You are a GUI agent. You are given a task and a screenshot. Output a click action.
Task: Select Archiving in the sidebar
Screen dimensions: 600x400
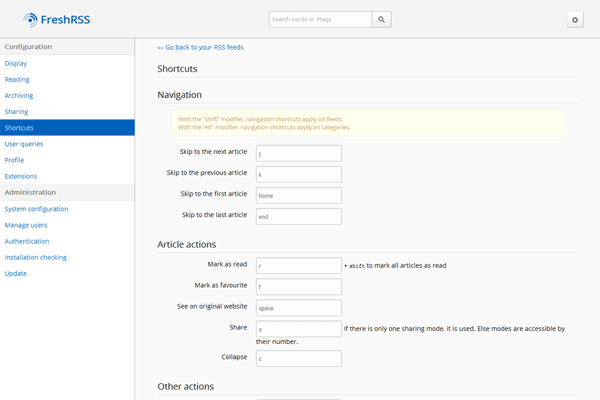point(19,95)
